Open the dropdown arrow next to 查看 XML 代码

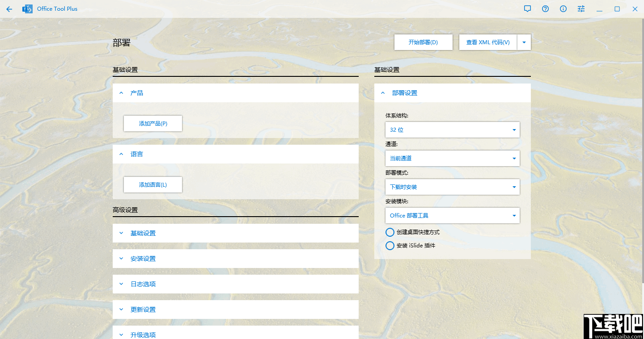[x=523, y=42]
